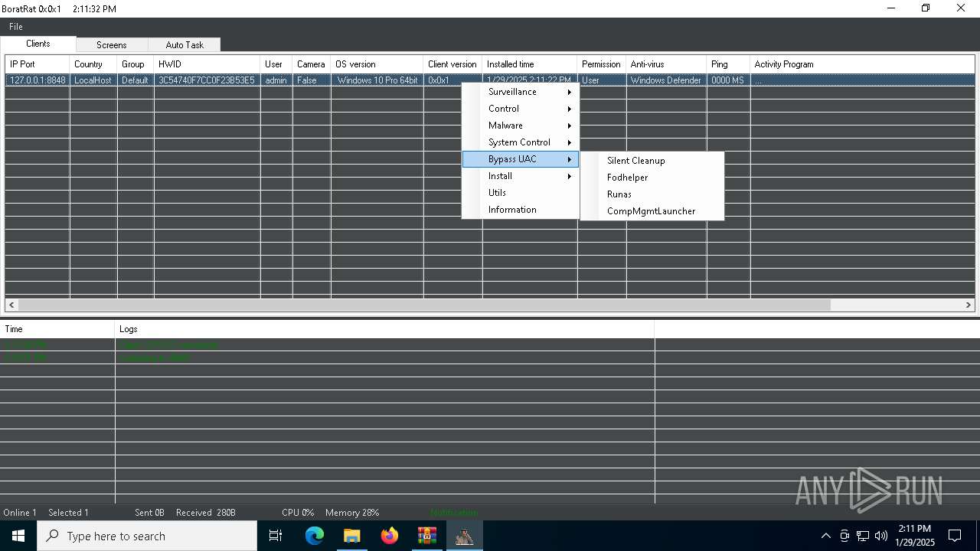Open the notification center icon
Image resolution: width=980 pixels, height=551 pixels.
click(955, 536)
